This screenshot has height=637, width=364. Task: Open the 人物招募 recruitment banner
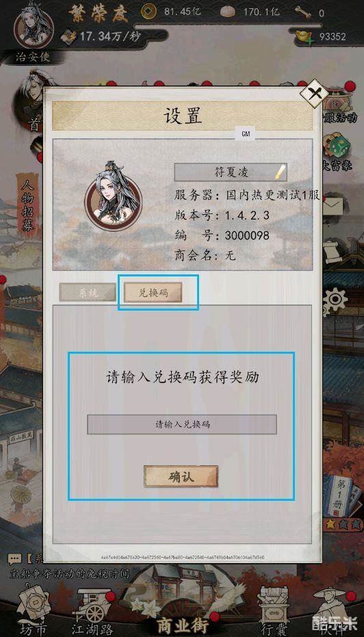pos(27,207)
